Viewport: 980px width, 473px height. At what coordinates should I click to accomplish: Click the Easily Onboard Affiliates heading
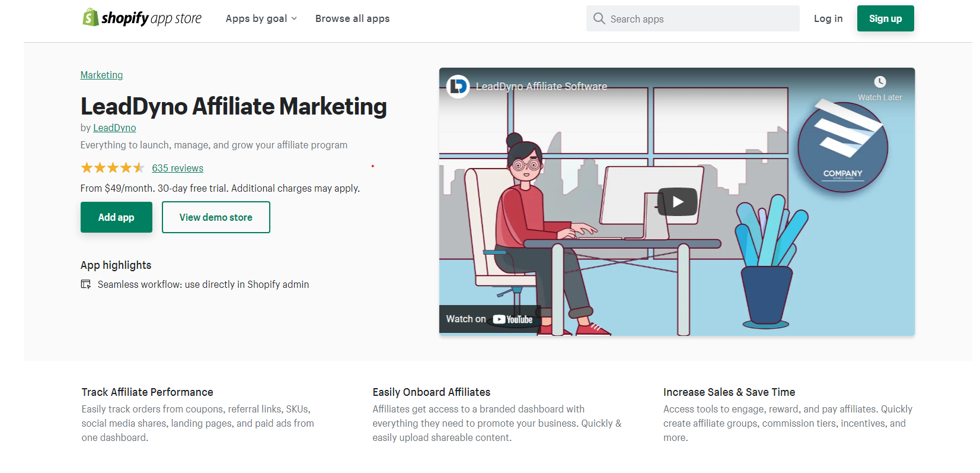pyautogui.click(x=431, y=392)
